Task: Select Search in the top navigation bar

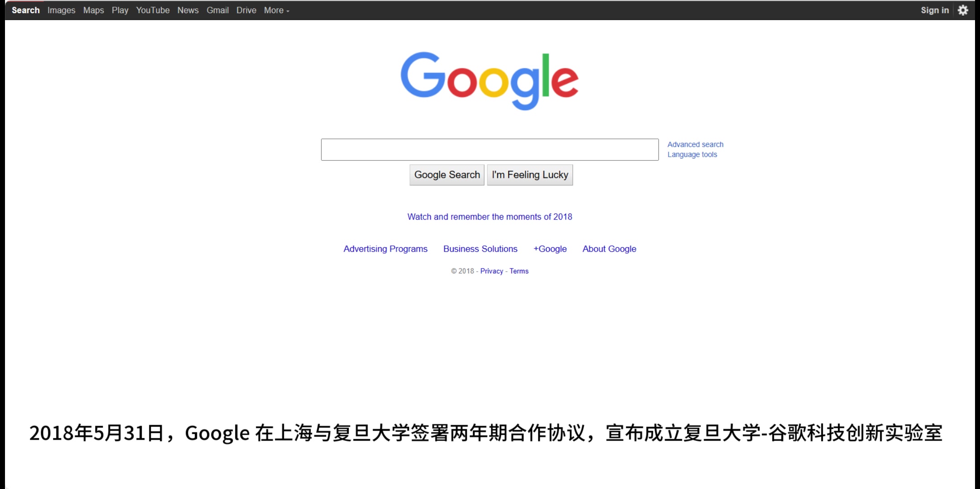Action: coord(26,10)
